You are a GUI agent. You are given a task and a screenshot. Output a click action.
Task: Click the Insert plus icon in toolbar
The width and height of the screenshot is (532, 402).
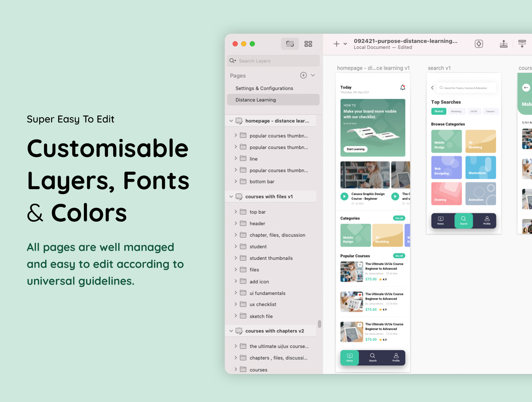pos(336,44)
